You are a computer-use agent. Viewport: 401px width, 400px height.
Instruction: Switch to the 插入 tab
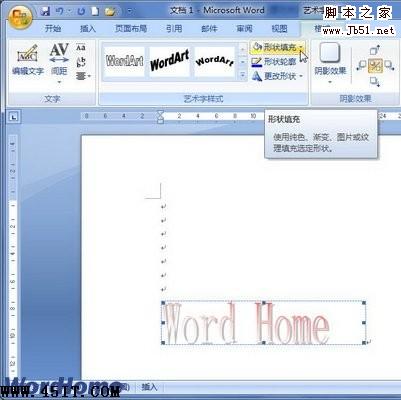[88, 29]
